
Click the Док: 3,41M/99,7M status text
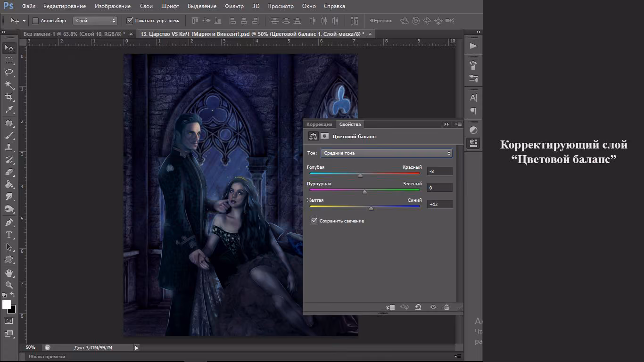point(93,348)
